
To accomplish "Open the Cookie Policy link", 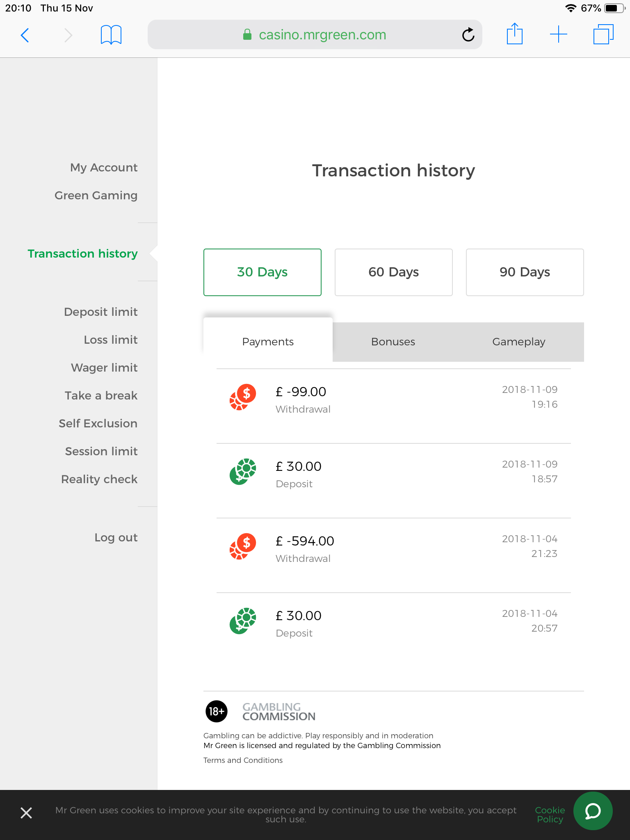I will [x=550, y=815].
